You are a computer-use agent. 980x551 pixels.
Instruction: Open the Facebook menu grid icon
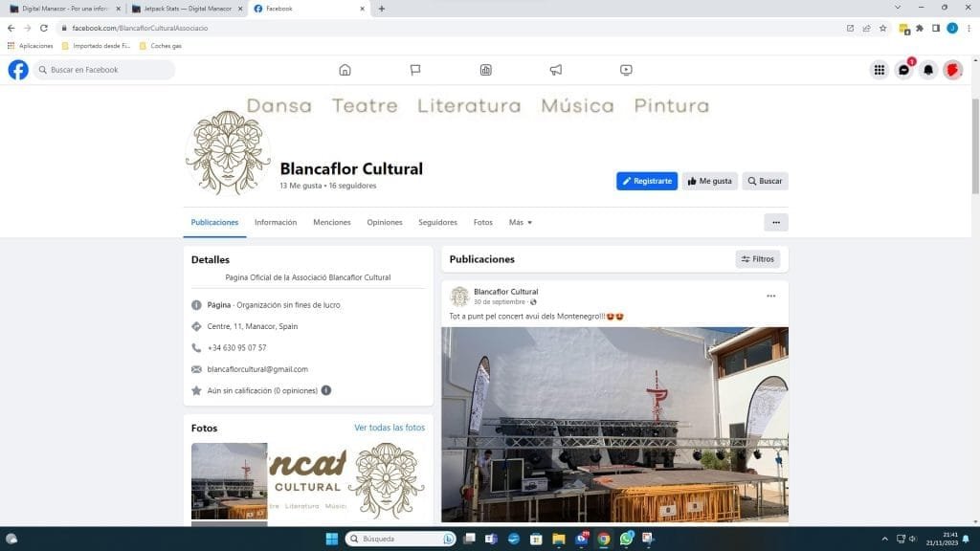click(x=879, y=70)
